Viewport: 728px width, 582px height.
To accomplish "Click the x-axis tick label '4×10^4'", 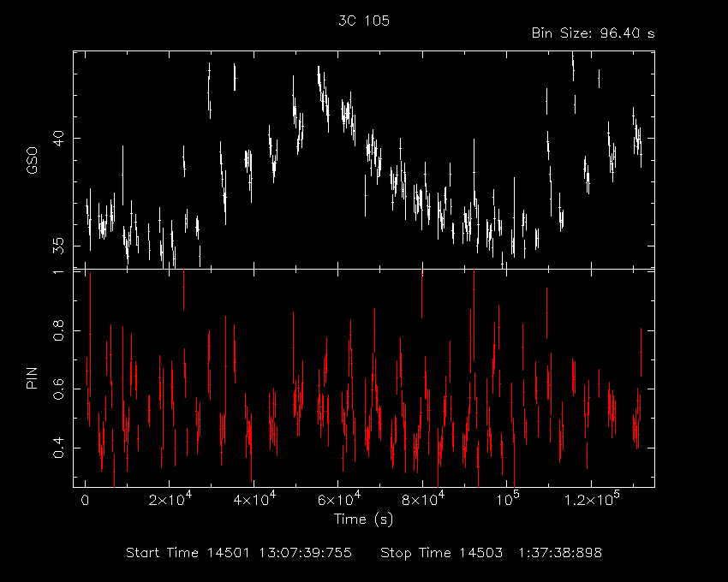I will 254,498.
